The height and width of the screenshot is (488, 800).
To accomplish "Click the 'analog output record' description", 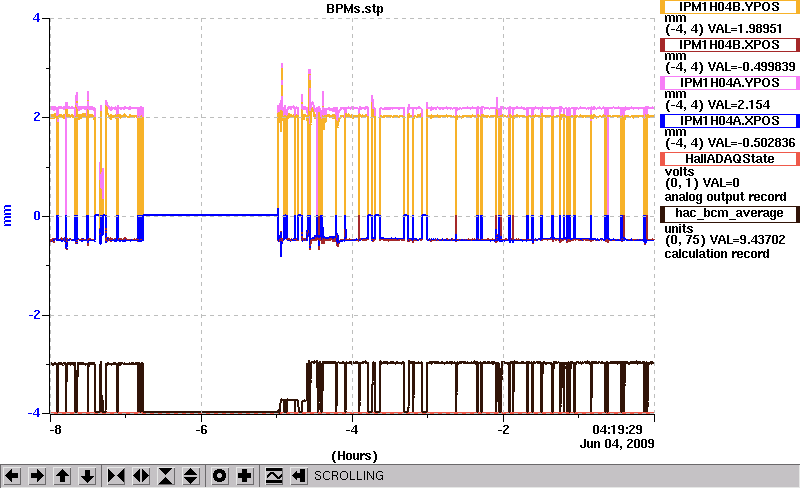I will pos(725,197).
